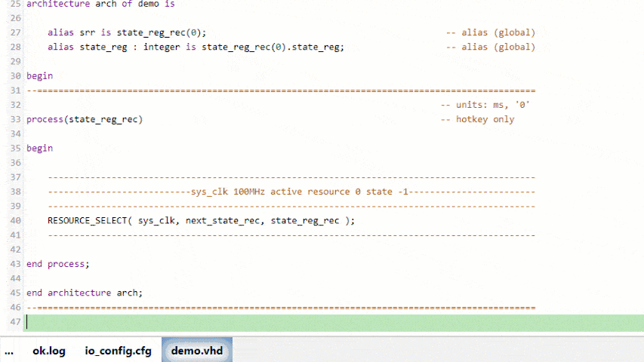The width and height of the screenshot is (644, 362).
Task: Click the "end process;" statement
Action: (x=57, y=264)
